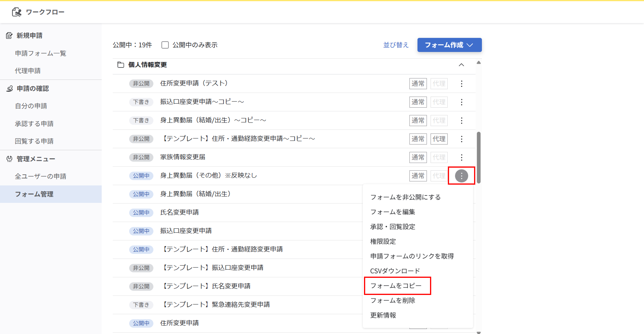Click the ワークフロー logo icon
Screen dimensions: 644x334
[x=17, y=12]
